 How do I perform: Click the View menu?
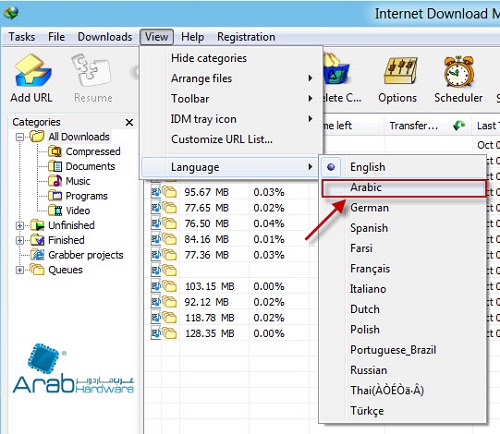click(157, 37)
